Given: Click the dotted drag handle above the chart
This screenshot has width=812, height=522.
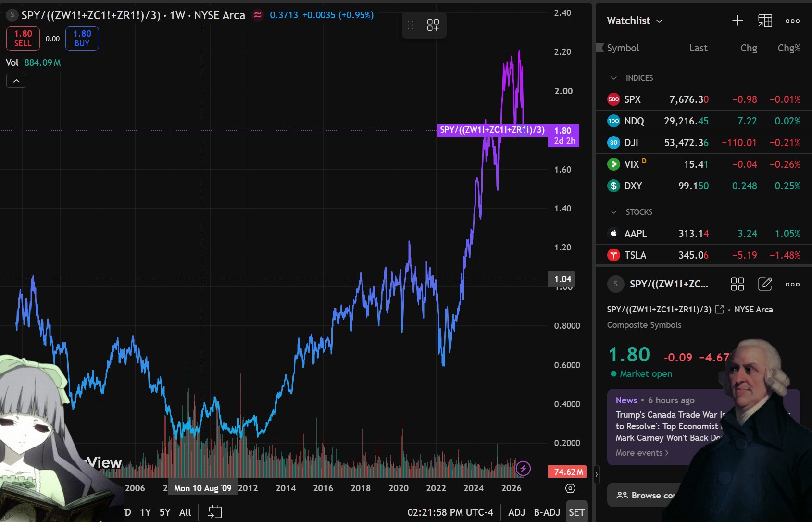Looking at the screenshot, I should pos(411,25).
